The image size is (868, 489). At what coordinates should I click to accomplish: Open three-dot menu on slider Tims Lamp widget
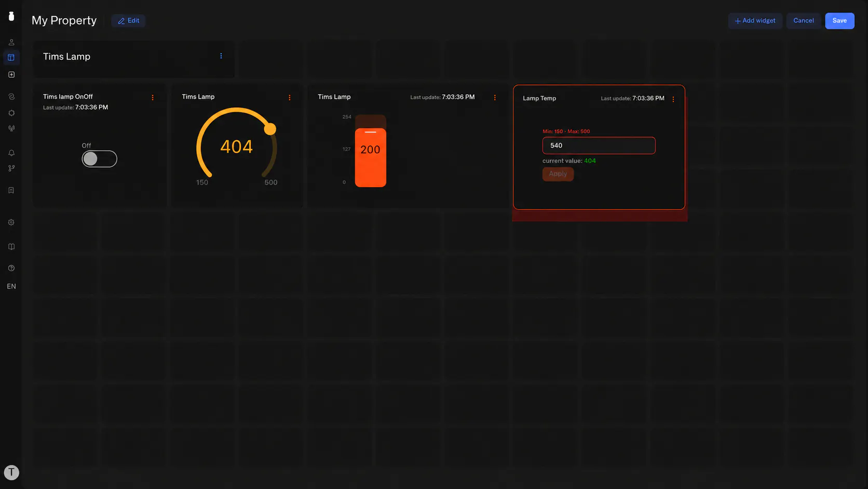[x=495, y=98]
